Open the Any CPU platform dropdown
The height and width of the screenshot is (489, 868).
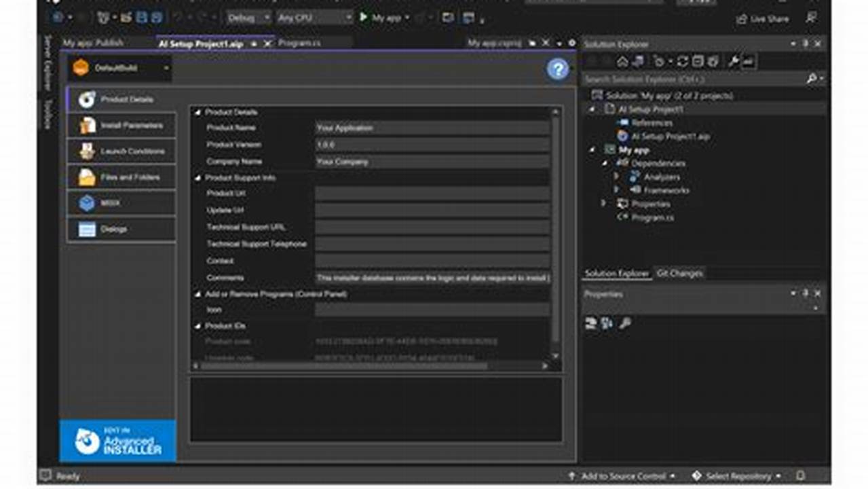pos(347,17)
